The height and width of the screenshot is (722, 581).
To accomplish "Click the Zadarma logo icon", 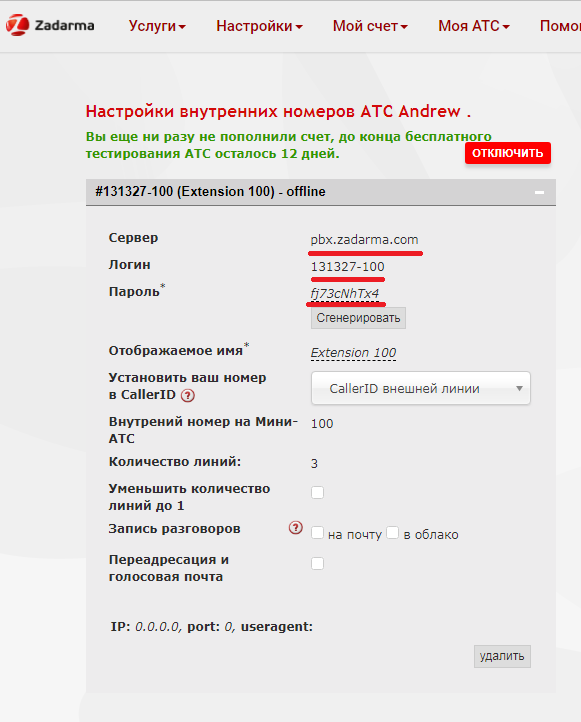I will tap(17, 25).
